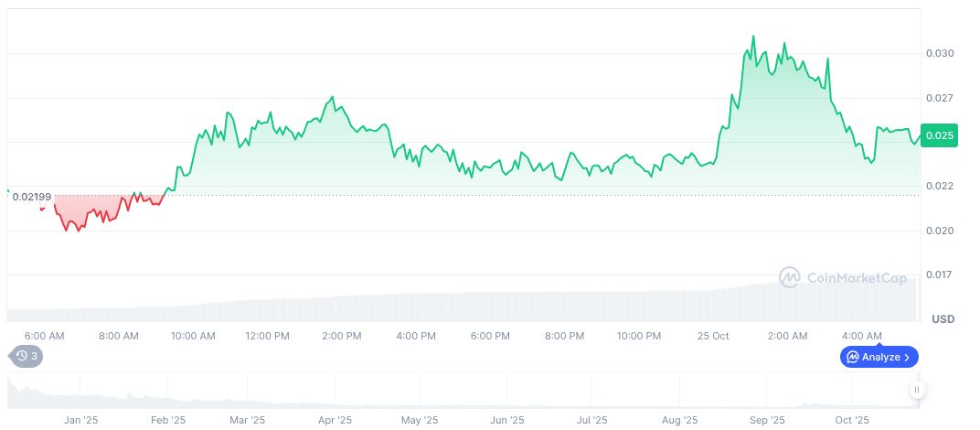Select the 25 Oct date marker

click(x=713, y=336)
